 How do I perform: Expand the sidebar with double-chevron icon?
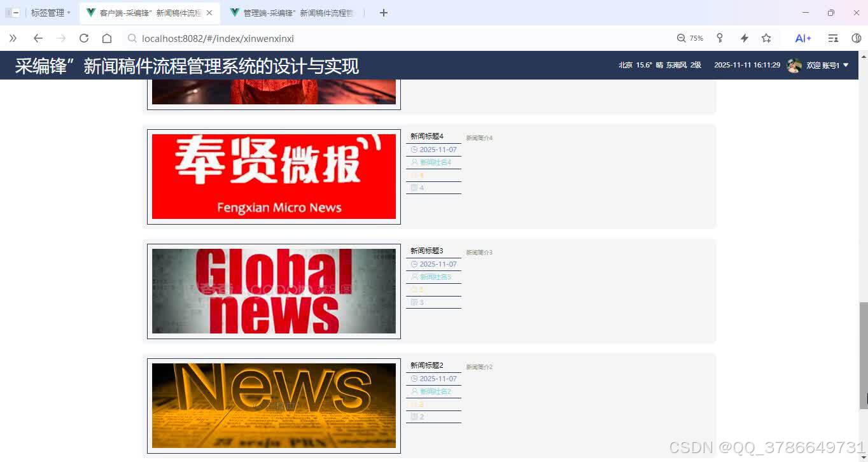point(13,38)
